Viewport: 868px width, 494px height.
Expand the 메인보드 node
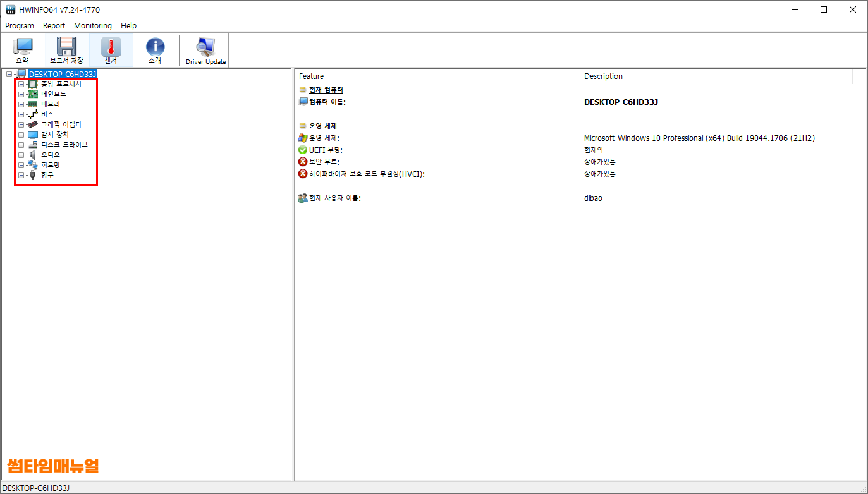coord(21,94)
